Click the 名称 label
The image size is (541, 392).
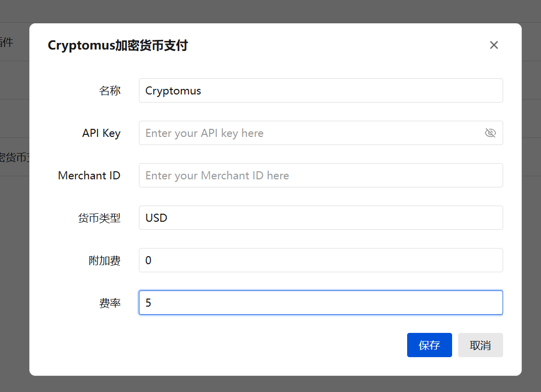pos(110,90)
